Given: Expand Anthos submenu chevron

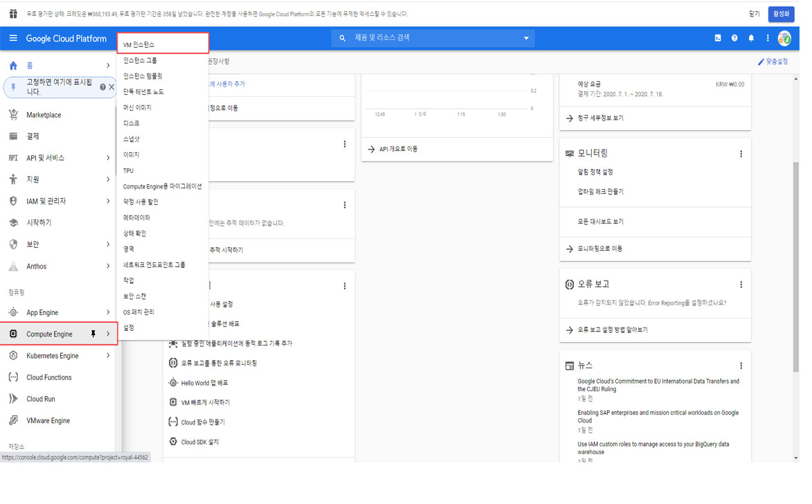Looking at the screenshot, I should (x=108, y=267).
